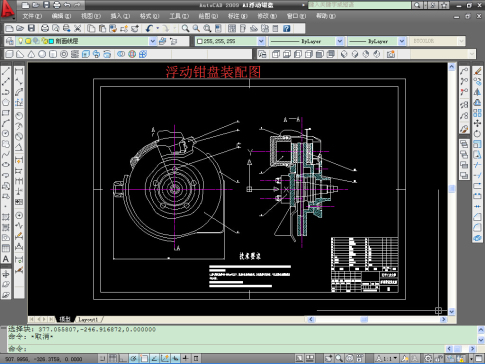
Task: Select the Linear dimension tool
Action: click(x=19, y=71)
